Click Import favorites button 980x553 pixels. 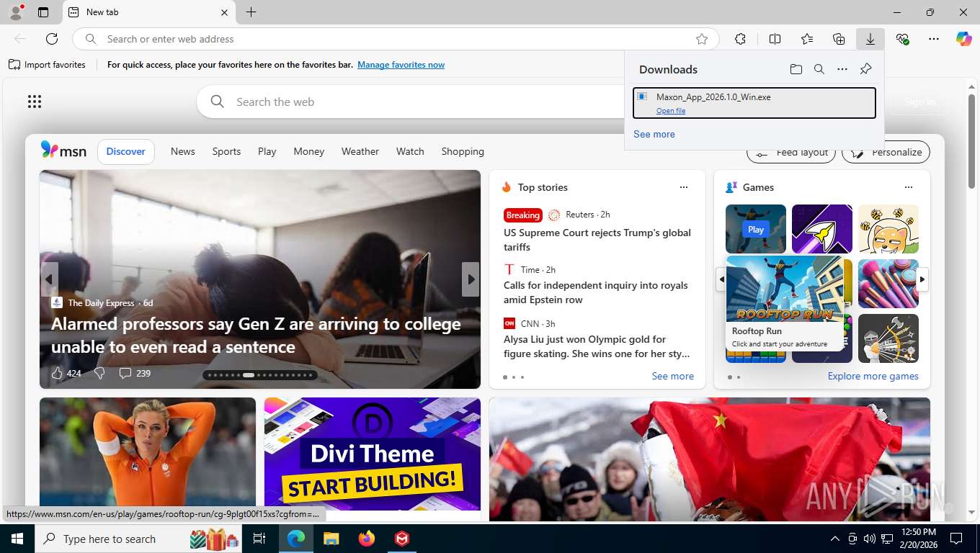click(x=47, y=65)
